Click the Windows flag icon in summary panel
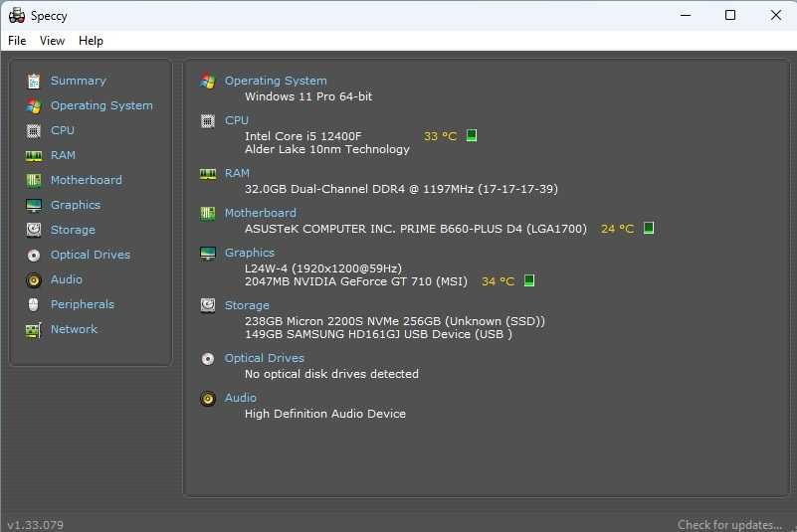 point(207,81)
